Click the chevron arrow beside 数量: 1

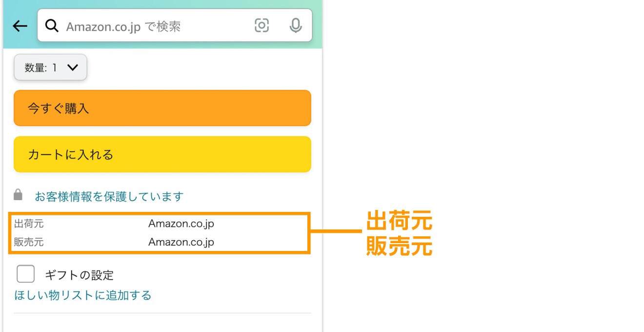[x=72, y=67]
